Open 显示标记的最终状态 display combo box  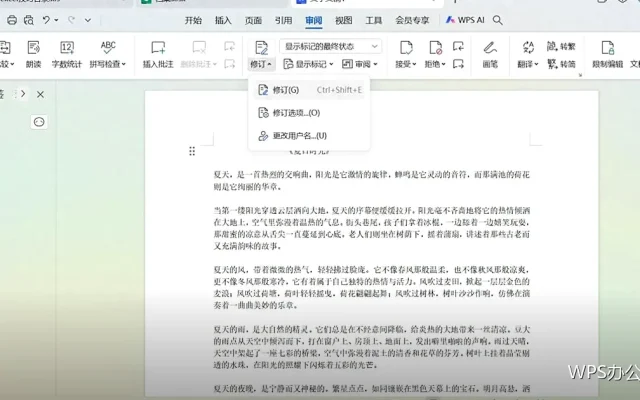pos(331,46)
